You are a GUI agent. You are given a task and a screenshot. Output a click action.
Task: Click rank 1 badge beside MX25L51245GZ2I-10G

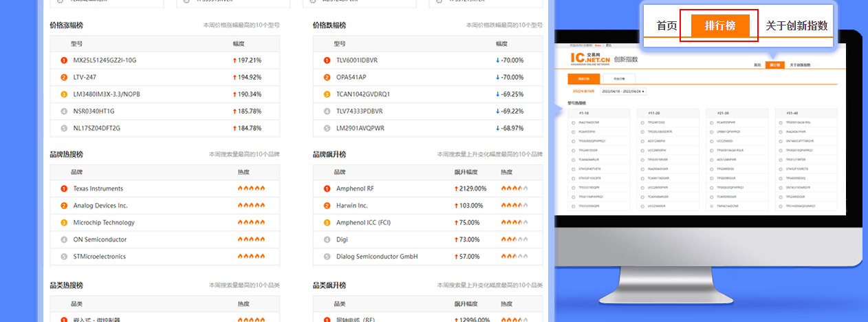coord(64,60)
